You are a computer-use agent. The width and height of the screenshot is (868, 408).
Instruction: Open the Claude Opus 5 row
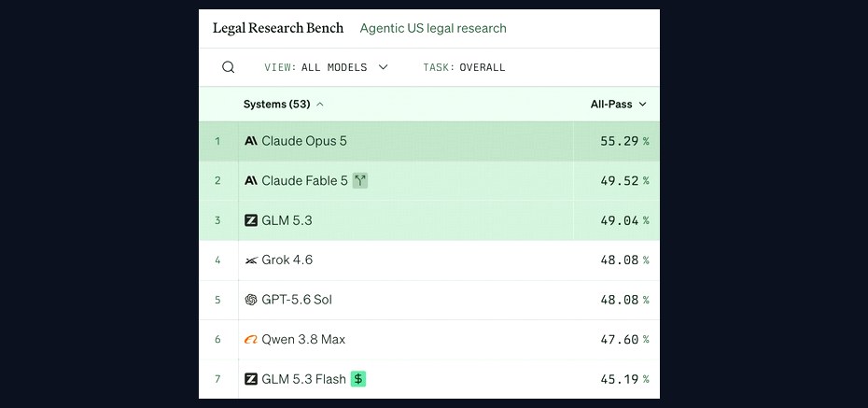pyautogui.click(x=429, y=141)
